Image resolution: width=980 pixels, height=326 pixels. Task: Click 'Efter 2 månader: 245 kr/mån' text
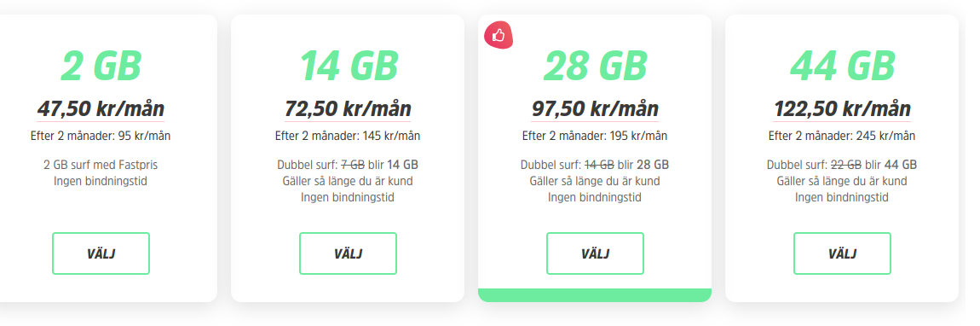click(842, 136)
